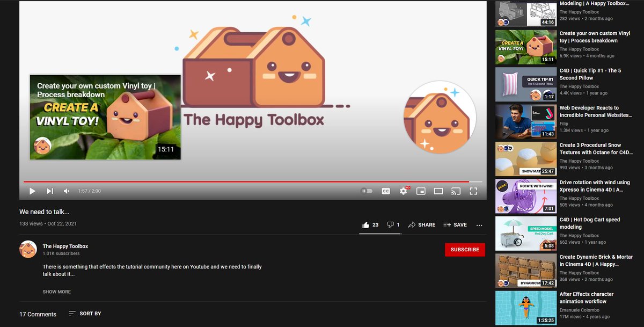Viewport: 644px width, 327px height.
Task: Dislike the video with thumbs down
Action: tap(393, 225)
